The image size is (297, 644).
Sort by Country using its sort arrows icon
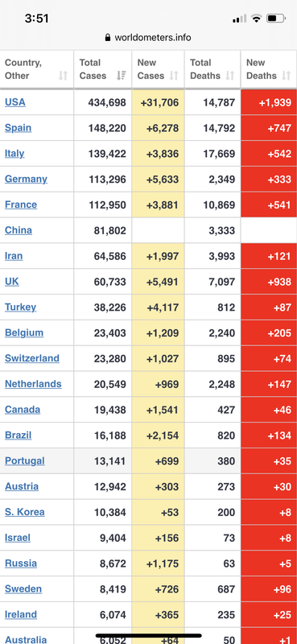pos(63,76)
